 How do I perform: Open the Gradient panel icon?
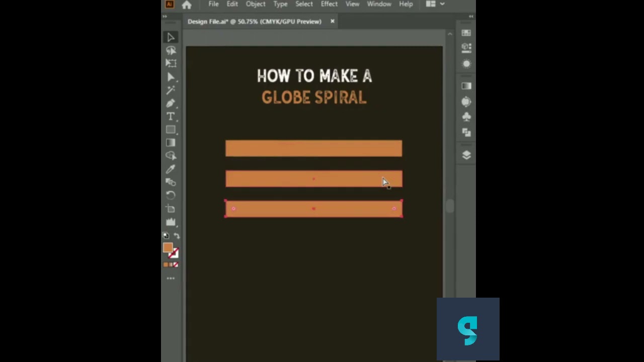[x=466, y=86]
